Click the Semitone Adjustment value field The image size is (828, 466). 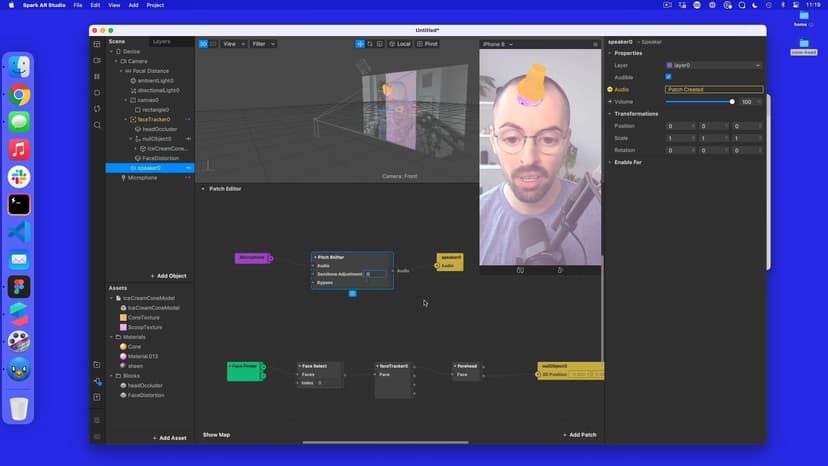(x=376, y=274)
